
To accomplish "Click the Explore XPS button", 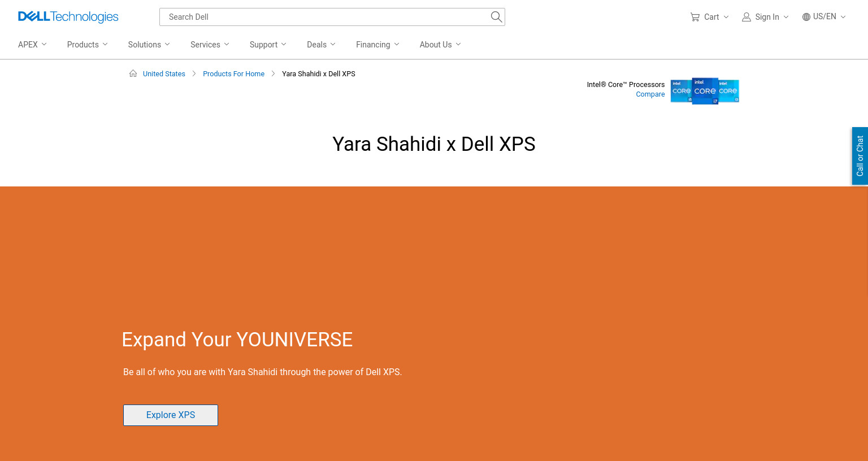I will [x=171, y=415].
